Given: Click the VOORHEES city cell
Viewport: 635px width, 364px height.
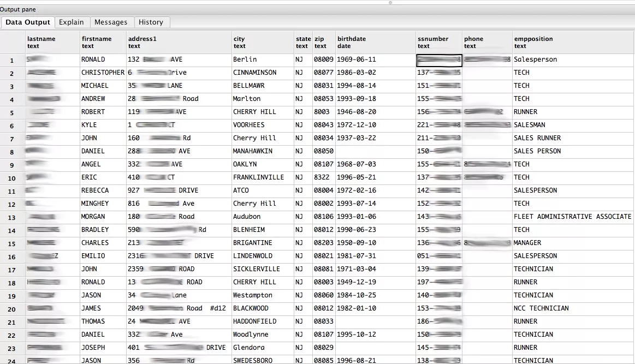Looking at the screenshot, I should (263, 125).
